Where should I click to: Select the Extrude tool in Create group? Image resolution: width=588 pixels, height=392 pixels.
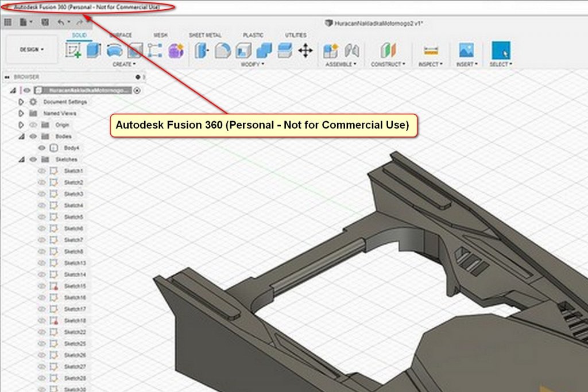coord(94,51)
